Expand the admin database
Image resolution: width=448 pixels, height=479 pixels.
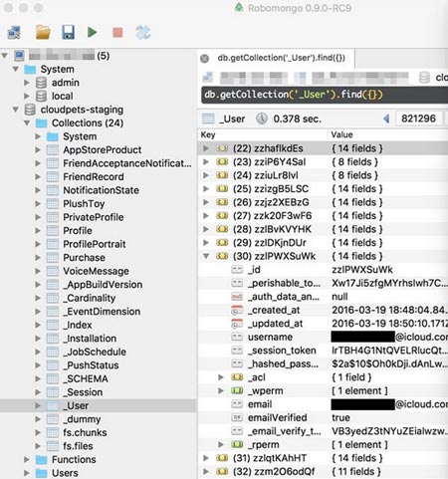pos(27,83)
